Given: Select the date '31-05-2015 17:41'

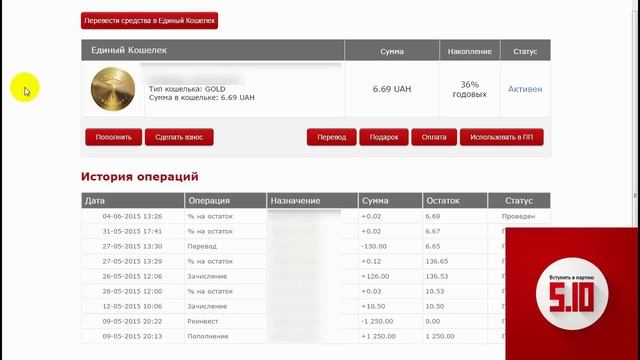Looking at the screenshot, I should pos(132,231).
